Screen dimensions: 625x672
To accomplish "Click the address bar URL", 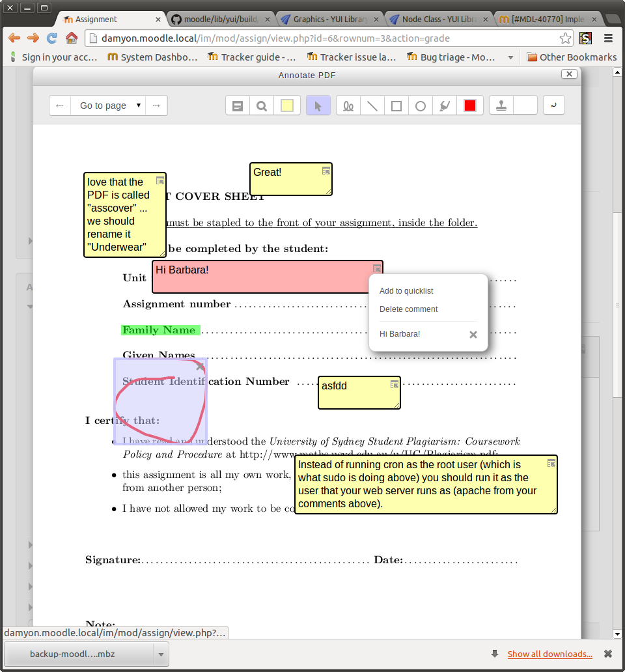I will (x=275, y=38).
